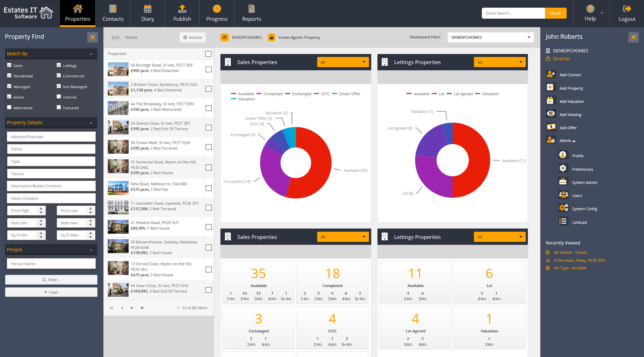Viewport: 644px width, 357px height.
Task: Click the Add Offer money icon
Action: pyautogui.click(x=550, y=127)
